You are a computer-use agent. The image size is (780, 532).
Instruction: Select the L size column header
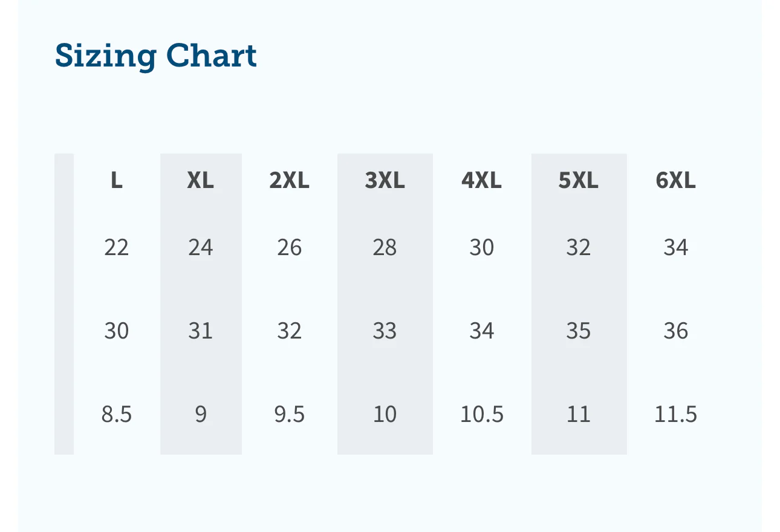coord(117,180)
